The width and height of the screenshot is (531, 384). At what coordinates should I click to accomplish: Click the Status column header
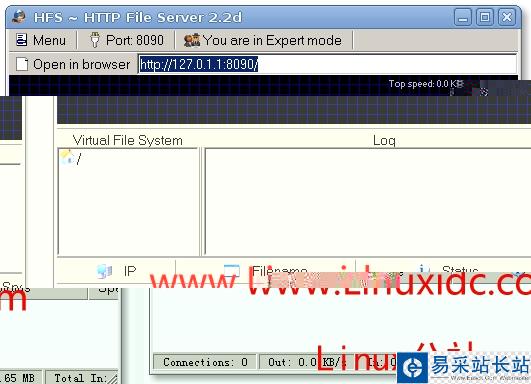460,270
